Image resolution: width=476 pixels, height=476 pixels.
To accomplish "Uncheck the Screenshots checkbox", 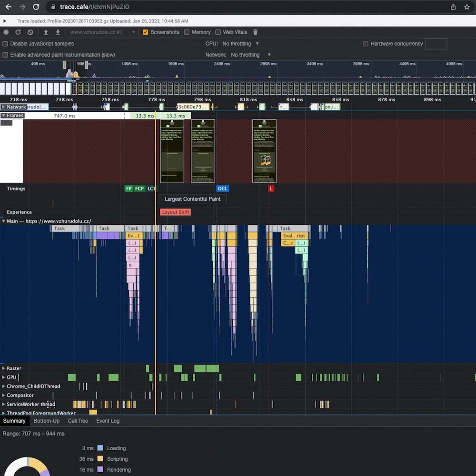I will click(x=146, y=32).
